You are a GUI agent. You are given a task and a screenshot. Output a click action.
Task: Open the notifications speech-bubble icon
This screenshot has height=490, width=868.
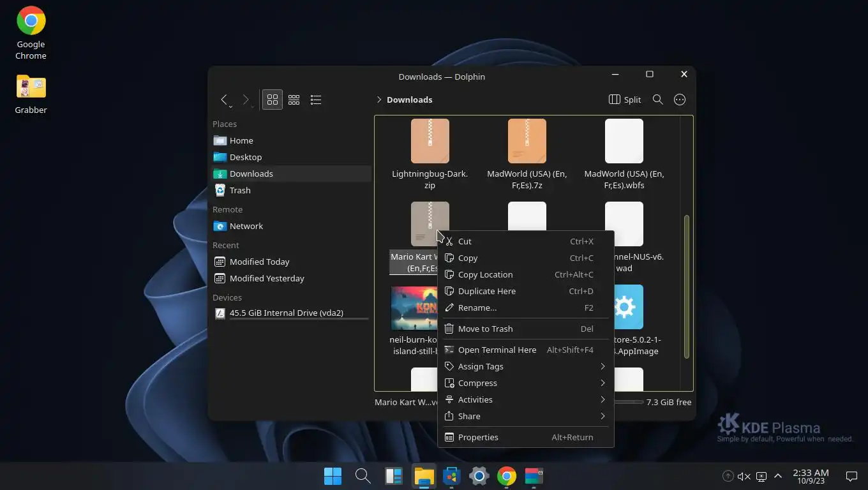click(x=851, y=476)
